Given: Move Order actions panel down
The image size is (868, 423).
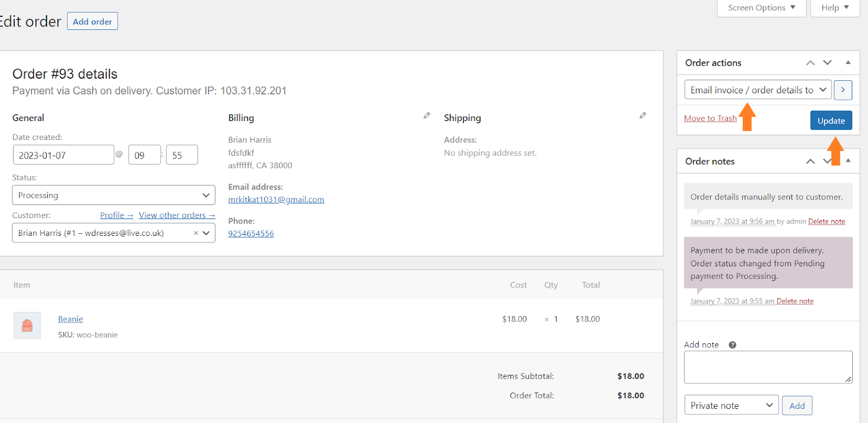Looking at the screenshot, I should pyautogui.click(x=827, y=63).
